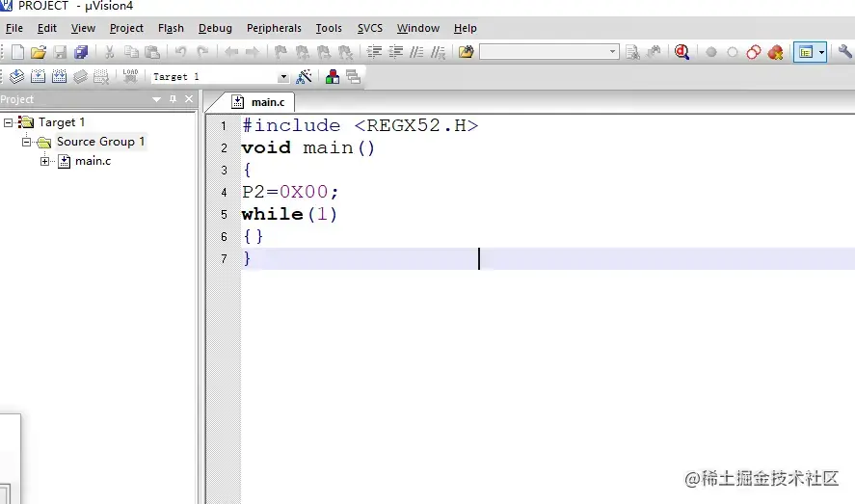This screenshot has height=504, width=855.
Task: Create a new file with toolbar icon
Action: 17,52
